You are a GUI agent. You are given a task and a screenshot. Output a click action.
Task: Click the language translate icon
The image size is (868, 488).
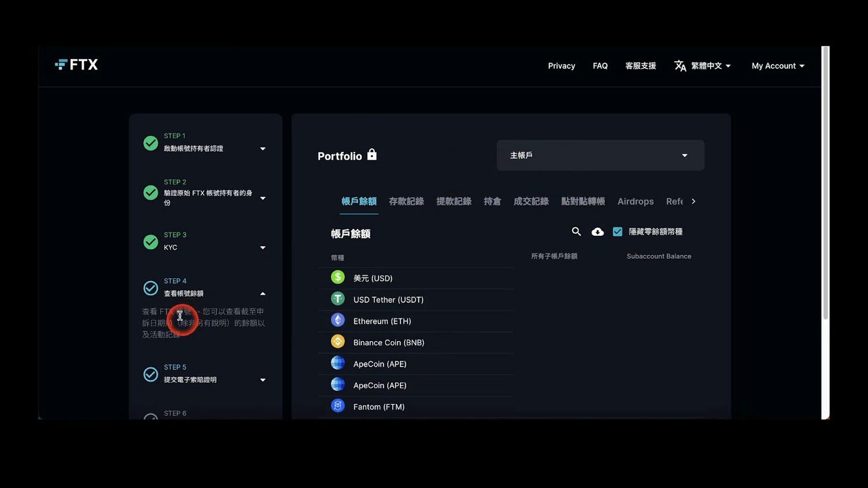pyautogui.click(x=680, y=66)
